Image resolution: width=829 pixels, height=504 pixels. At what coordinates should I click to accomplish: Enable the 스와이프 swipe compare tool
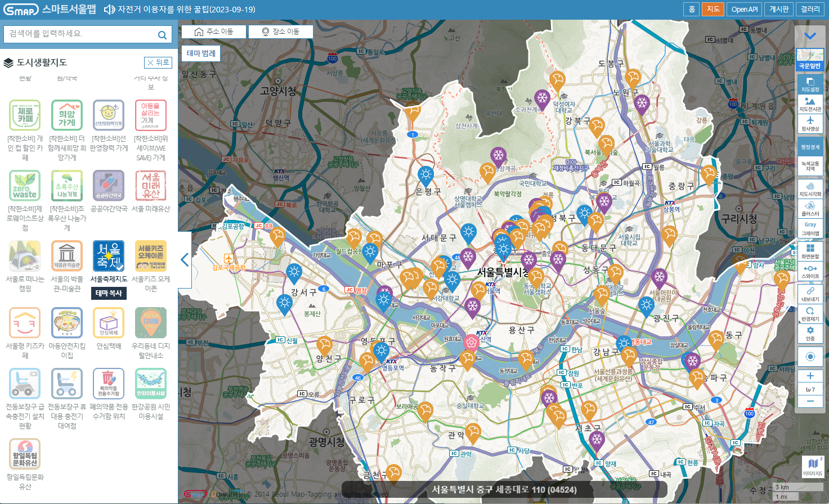[810, 272]
